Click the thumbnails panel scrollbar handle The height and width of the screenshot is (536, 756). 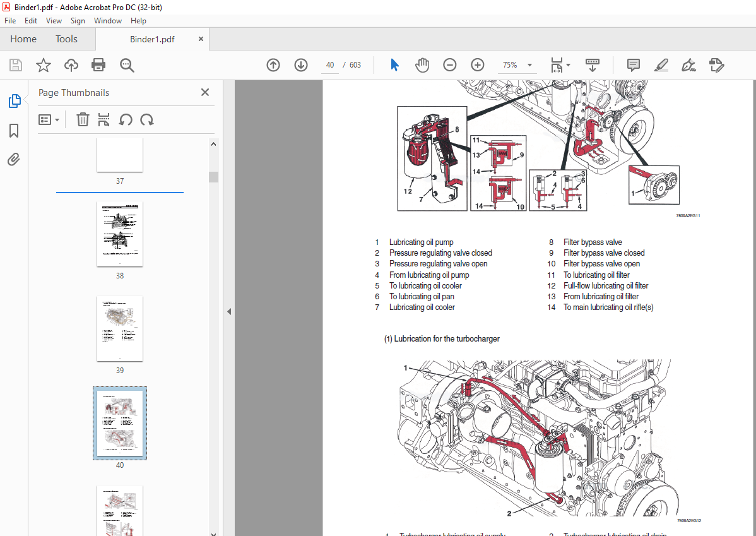coord(213,177)
